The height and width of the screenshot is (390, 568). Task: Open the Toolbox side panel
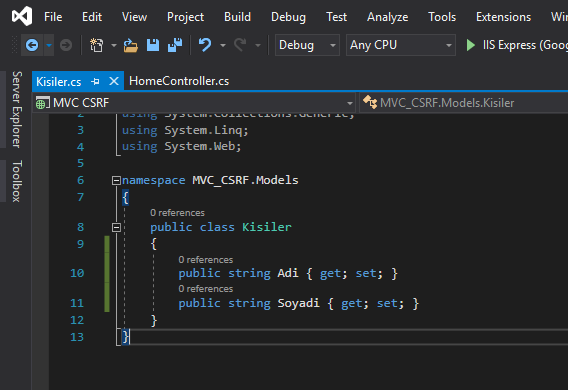click(17, 181)
